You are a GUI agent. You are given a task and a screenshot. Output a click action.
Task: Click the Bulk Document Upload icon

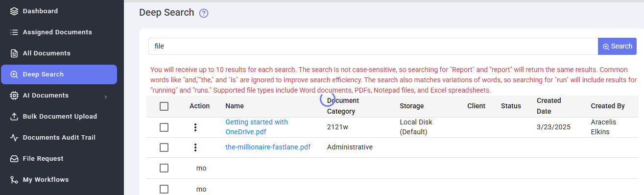(14, 117)
